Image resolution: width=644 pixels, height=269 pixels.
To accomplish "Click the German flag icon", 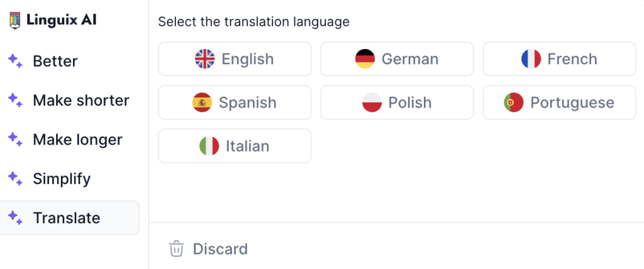I will (x=365, y=58).
